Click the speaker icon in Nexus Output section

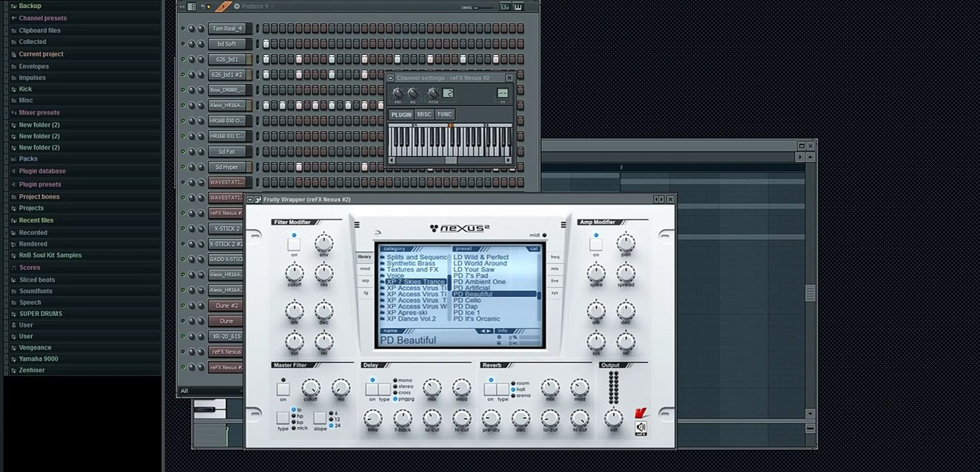click(x=640, y=427)
